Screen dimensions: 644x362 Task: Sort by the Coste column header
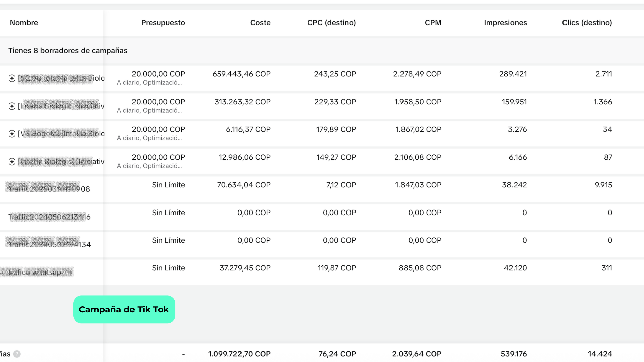[260, 23]
